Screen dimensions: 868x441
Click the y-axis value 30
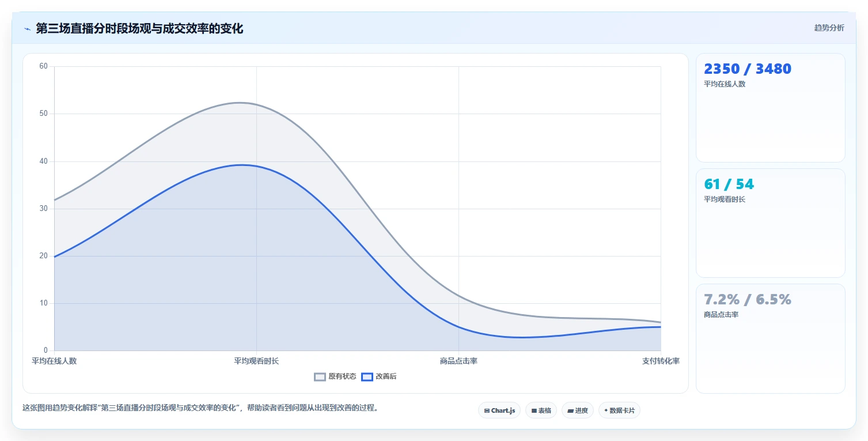click(43, 209)
